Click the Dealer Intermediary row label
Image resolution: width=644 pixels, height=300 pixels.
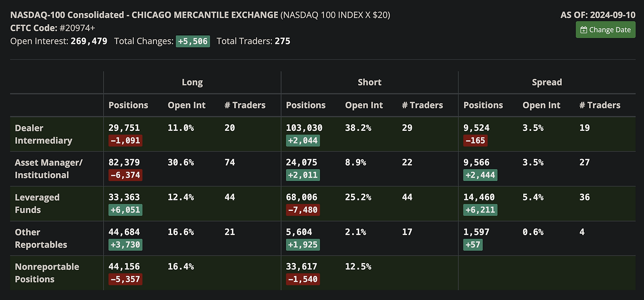43,134
